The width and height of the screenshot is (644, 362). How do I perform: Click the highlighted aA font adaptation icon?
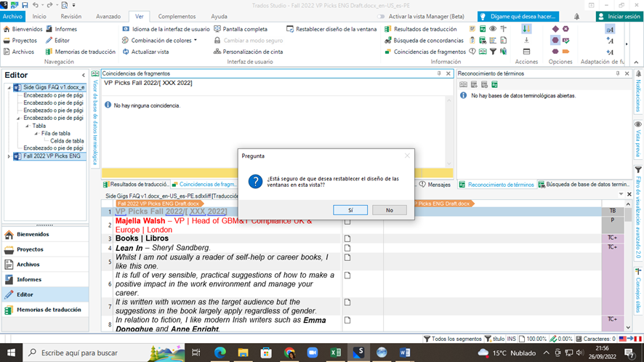tap(610, 29)
